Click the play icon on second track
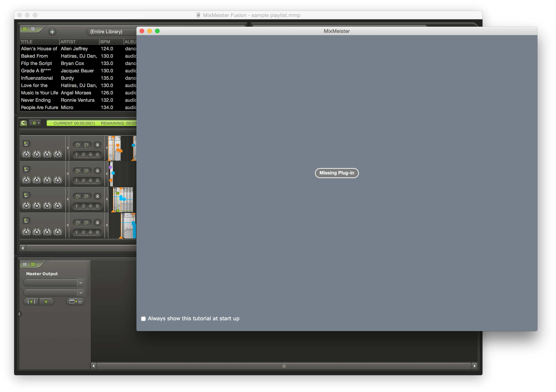The height and width of the screenshot is (392, 556). coord(26,169)
